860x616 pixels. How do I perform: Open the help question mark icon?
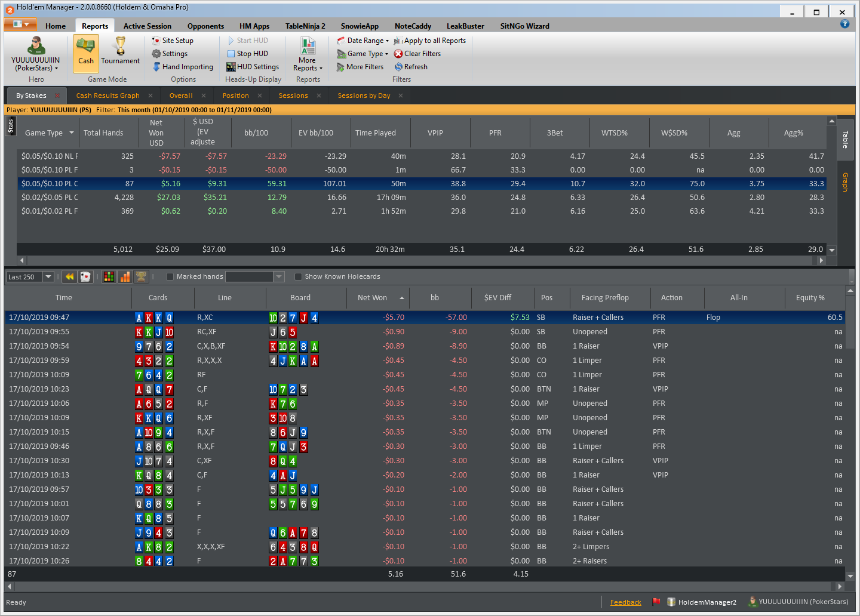(x=844, y=24)
